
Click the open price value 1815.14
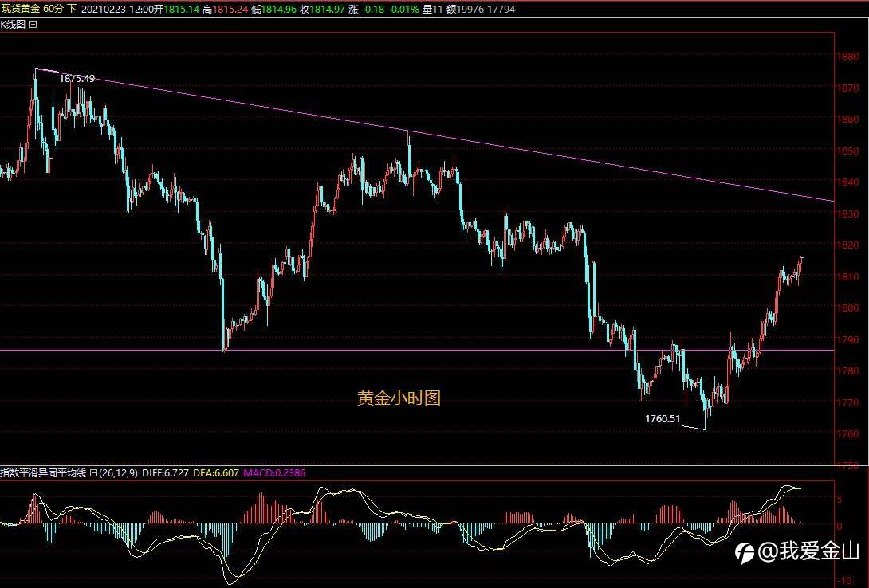181,9
